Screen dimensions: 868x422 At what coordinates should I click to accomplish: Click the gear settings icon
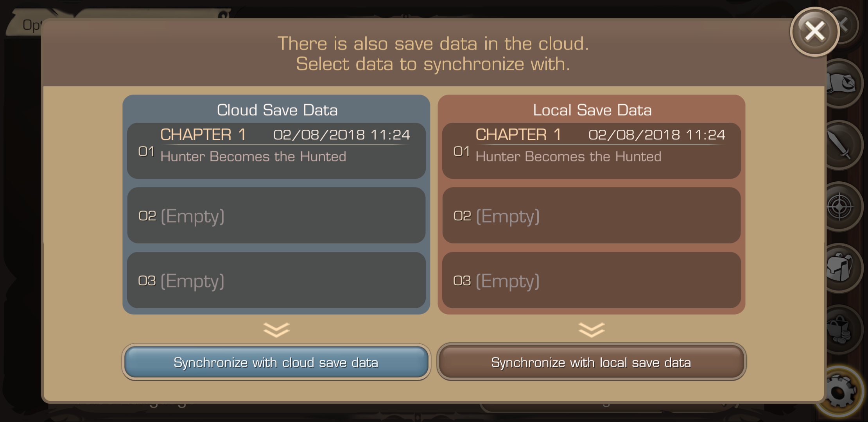tap(841, 392)
